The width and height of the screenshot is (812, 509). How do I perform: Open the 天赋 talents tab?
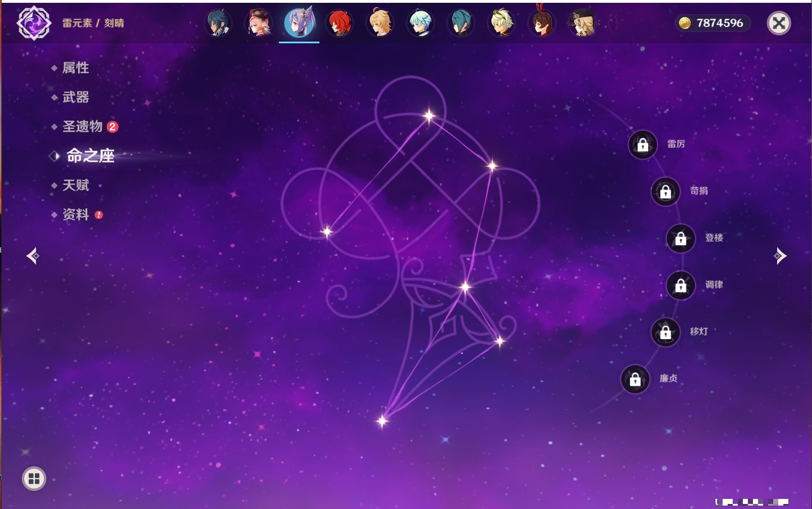point(75,185)
